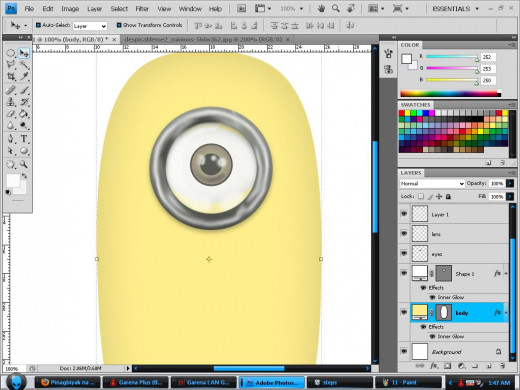The height and width of the screenshot is (390, 520).
Task: Select the Crop tool
Action: pyautogui.click(x=11, y=76)
